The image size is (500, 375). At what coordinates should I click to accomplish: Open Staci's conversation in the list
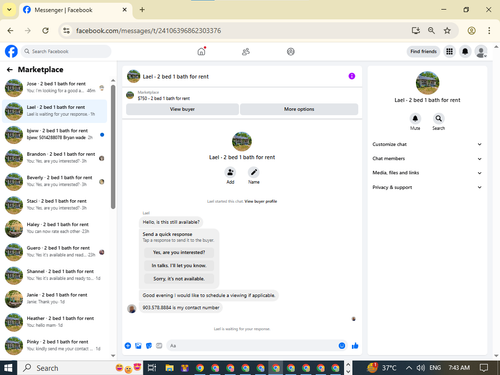pos(55,205)
